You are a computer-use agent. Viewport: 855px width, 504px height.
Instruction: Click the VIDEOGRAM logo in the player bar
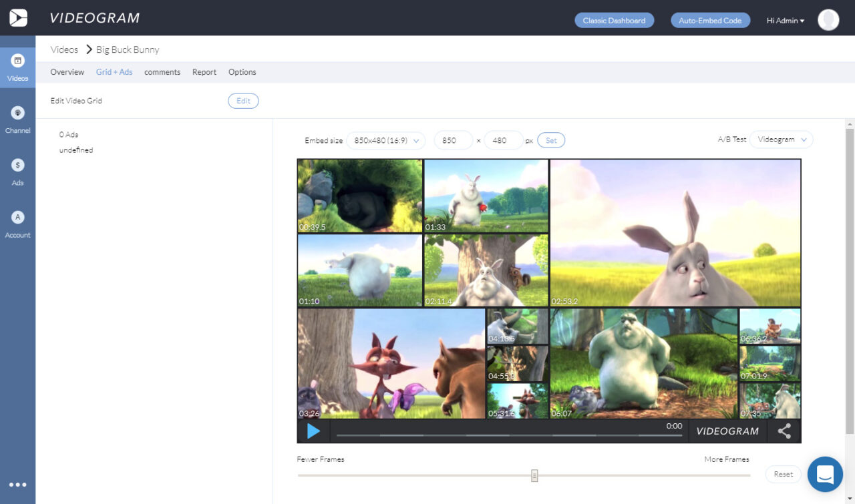(727, 431)
